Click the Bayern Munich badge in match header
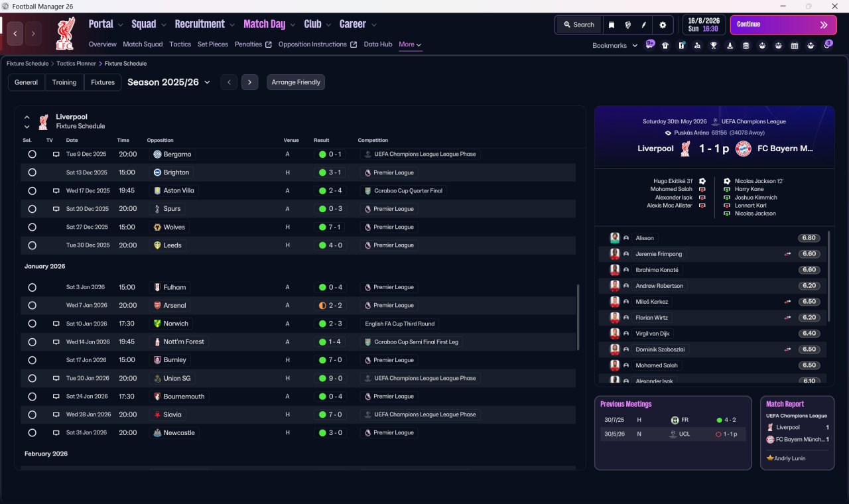Screen dimensions: 849x504 coord(744,149)
